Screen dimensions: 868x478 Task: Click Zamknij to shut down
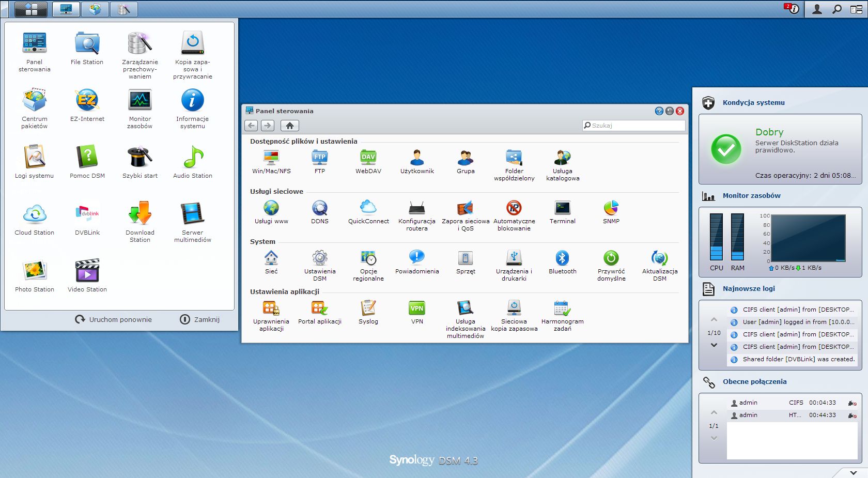(x=200, y=319)
